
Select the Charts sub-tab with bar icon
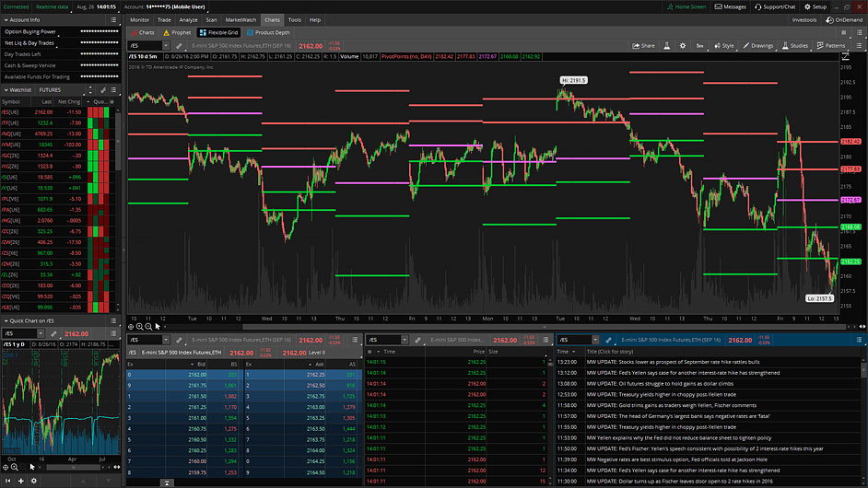tap(143, 32)
